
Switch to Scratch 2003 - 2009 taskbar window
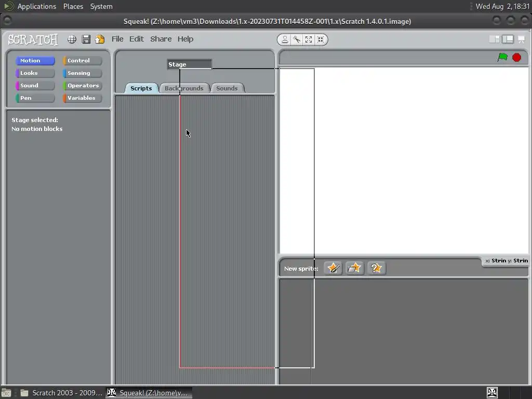(x=61, y=393)
